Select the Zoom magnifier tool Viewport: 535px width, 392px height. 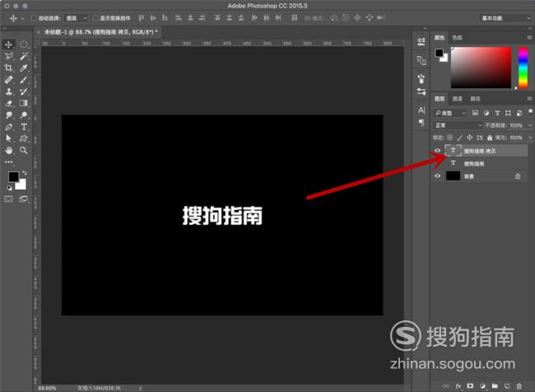[24, 150]
